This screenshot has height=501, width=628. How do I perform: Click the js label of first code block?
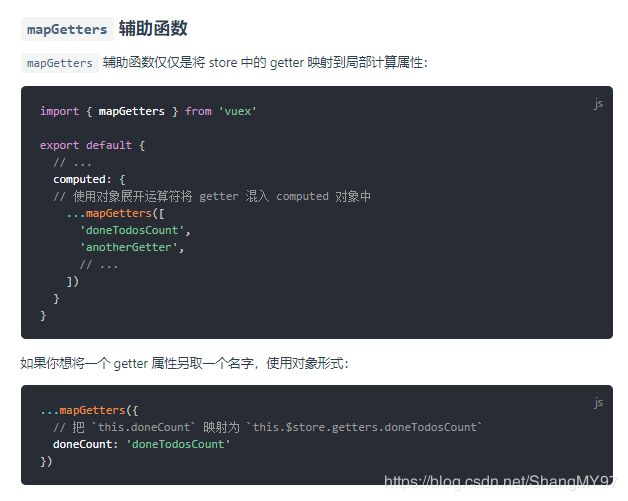pos(598,104)
